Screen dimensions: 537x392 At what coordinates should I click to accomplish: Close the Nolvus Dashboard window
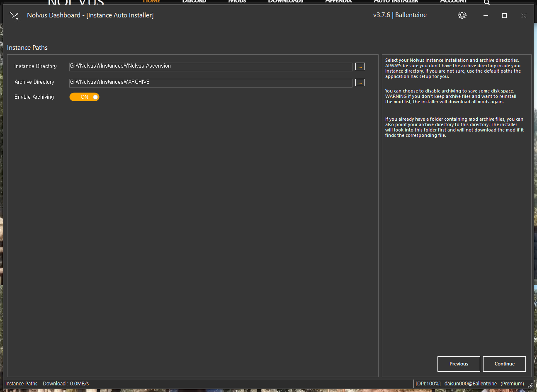(x=524, y=15)
